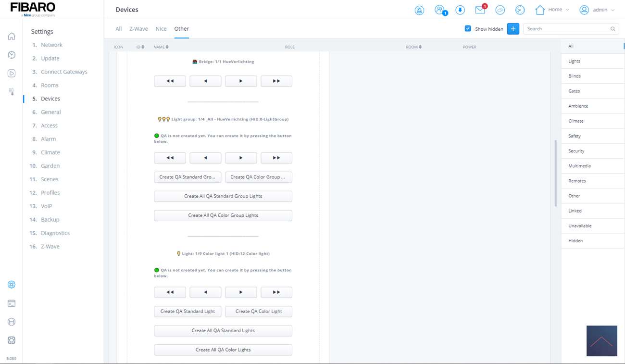Image resolution: width=625 pixels, height=364 pixels.
Task: Click the blue plus add device button
Action: 513,29
